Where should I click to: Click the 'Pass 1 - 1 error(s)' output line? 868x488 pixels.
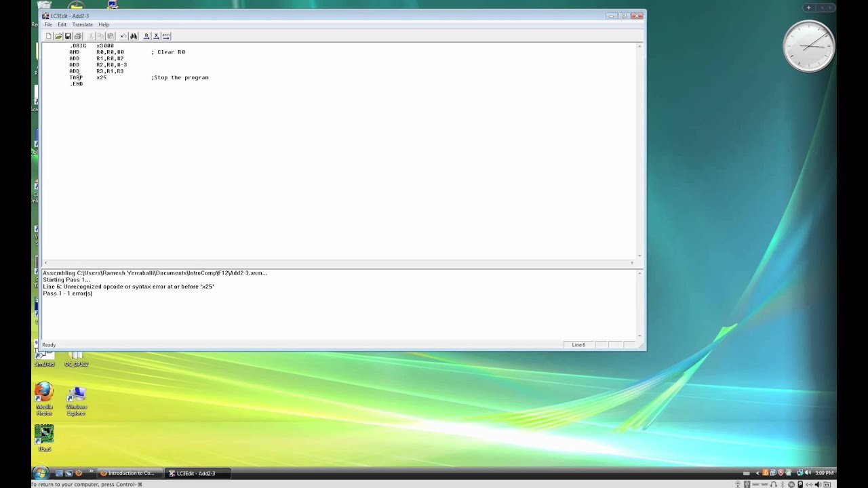pyautogui.click(x=67, y=293)
